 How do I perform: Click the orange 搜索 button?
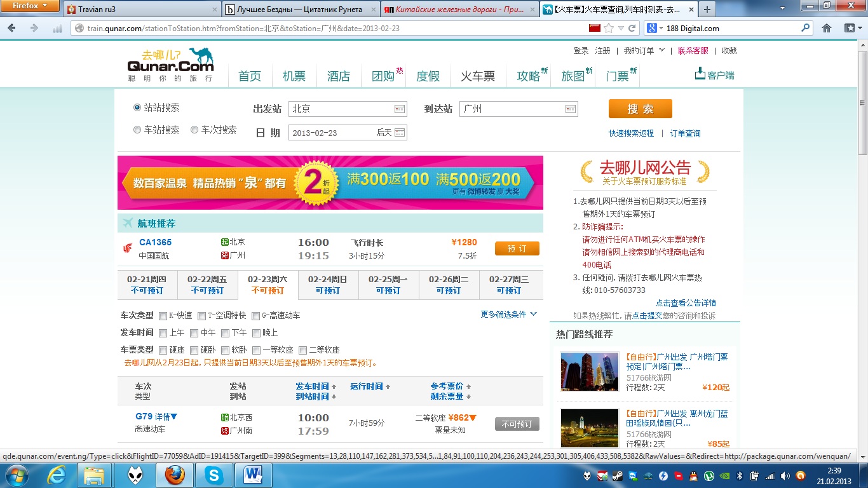pyautogui.click(x=641, y=109)
